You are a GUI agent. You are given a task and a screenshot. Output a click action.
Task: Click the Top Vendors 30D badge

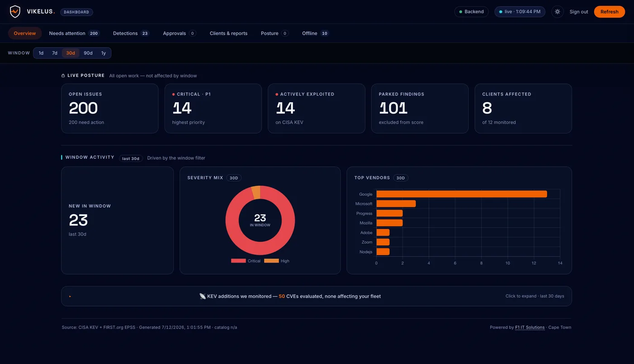tap(401, 178)
